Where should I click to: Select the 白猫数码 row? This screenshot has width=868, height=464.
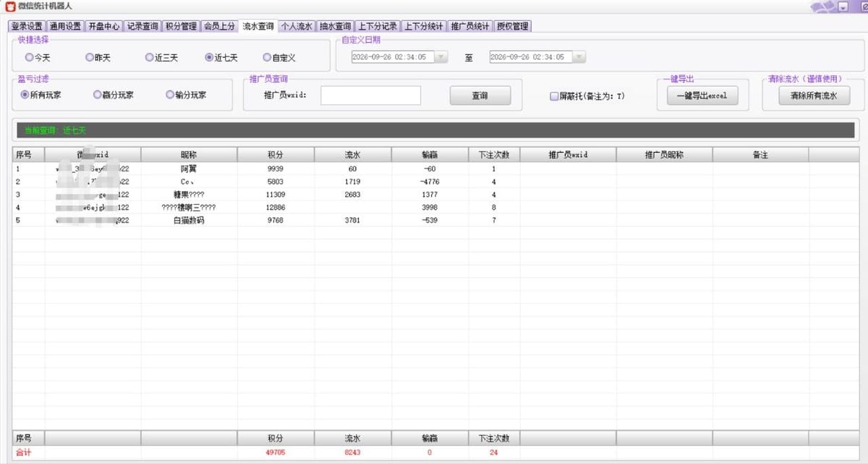pyautogui.click(x=434, y=221)
